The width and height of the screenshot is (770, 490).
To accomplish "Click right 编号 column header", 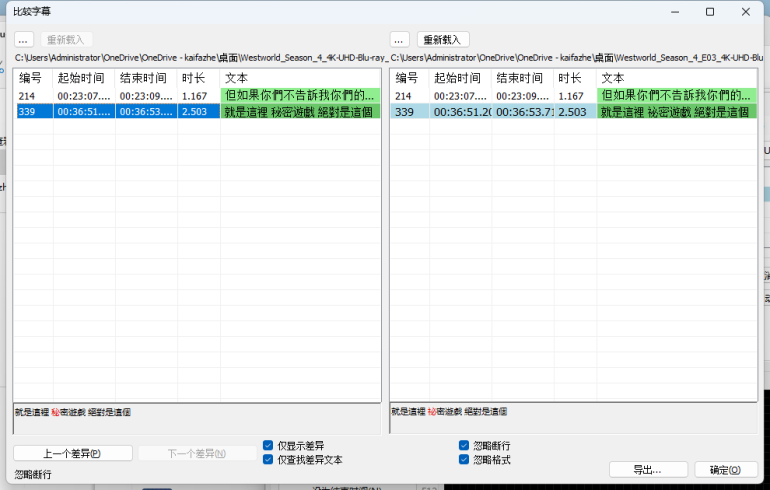I will point(410,78).
